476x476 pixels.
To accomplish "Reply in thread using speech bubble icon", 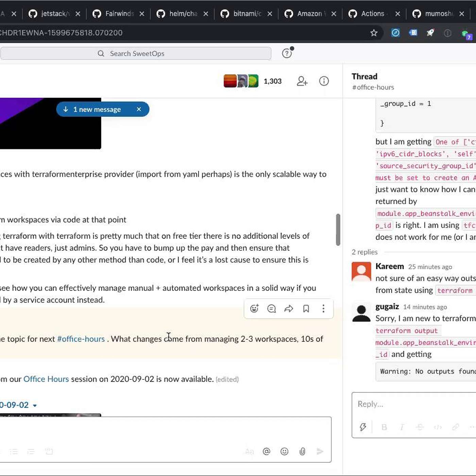I will click(271, 308).
